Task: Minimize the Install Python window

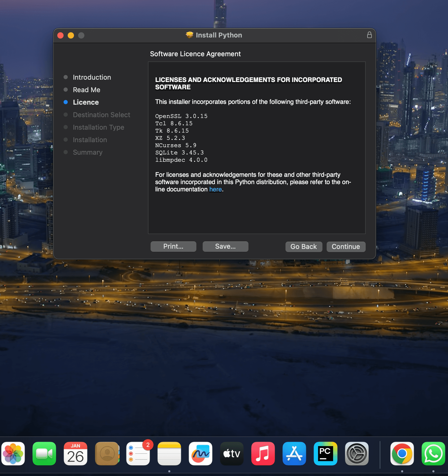Action: [71, 35]
